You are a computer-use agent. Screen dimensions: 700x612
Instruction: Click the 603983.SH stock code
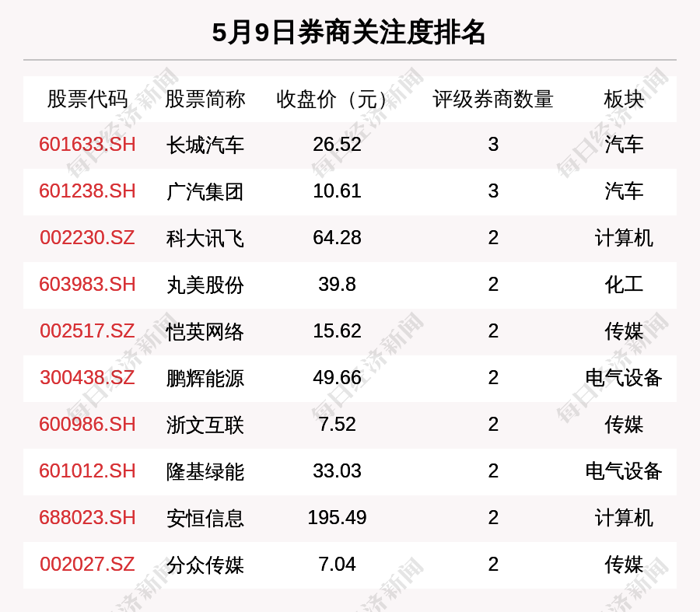87,285
